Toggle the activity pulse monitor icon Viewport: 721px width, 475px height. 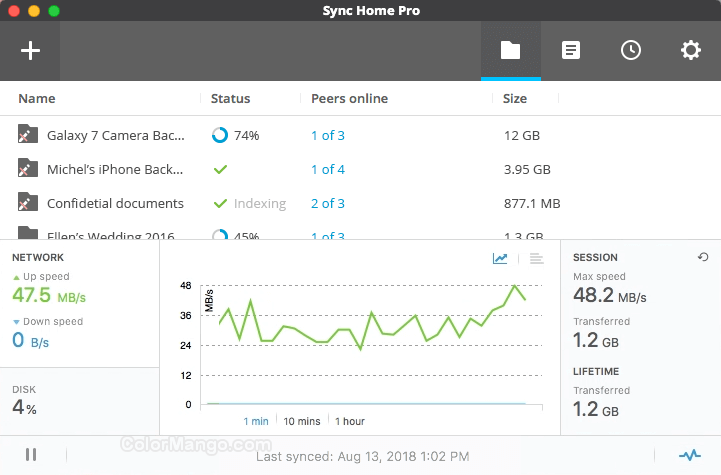690,455
